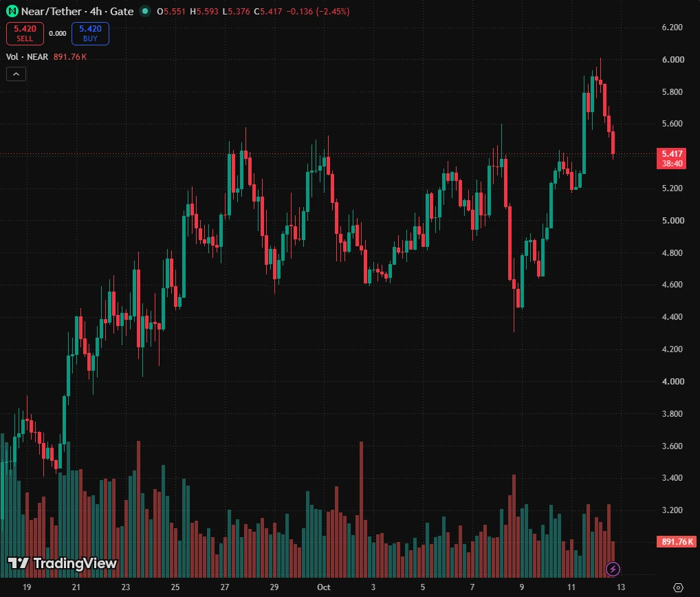Click the 19 date label on time axis
This screenshot has width=700, height=597.
(27, 587)
